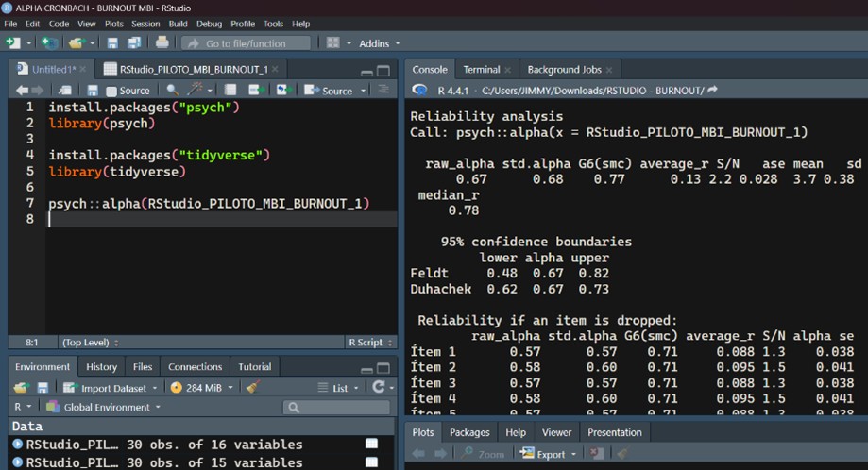Close the Terminal tab
868x470 pixels.
point(507,70)
